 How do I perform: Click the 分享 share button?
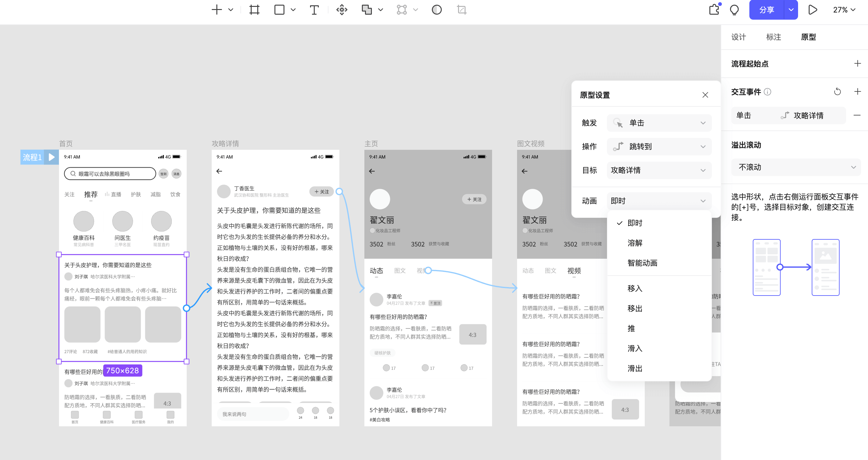[x=766, y=10]
